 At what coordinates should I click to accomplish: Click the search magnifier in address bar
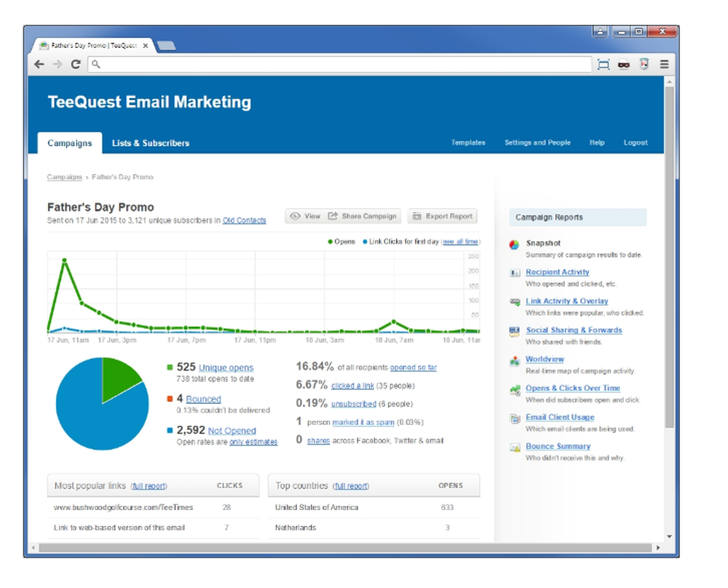click(95, 65)
